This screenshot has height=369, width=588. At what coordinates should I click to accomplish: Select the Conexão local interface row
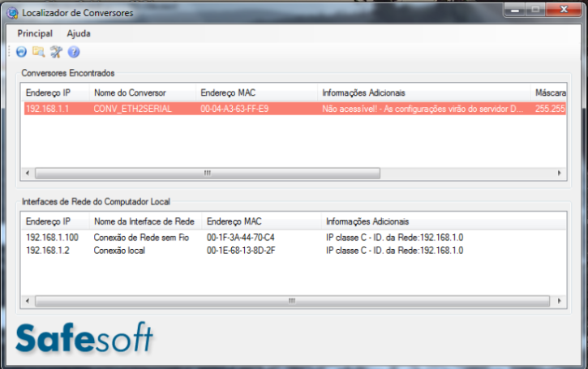coord(124,251)
